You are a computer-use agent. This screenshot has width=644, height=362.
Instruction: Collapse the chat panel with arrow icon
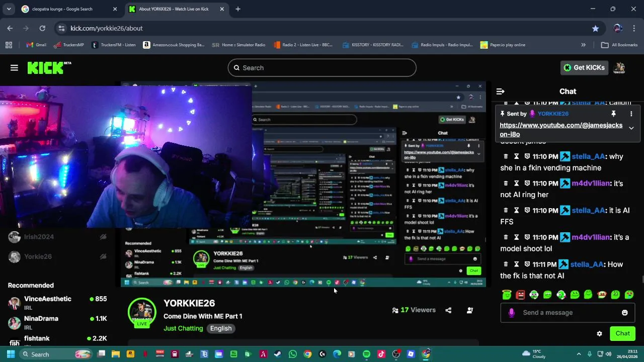tap(500, 92)
